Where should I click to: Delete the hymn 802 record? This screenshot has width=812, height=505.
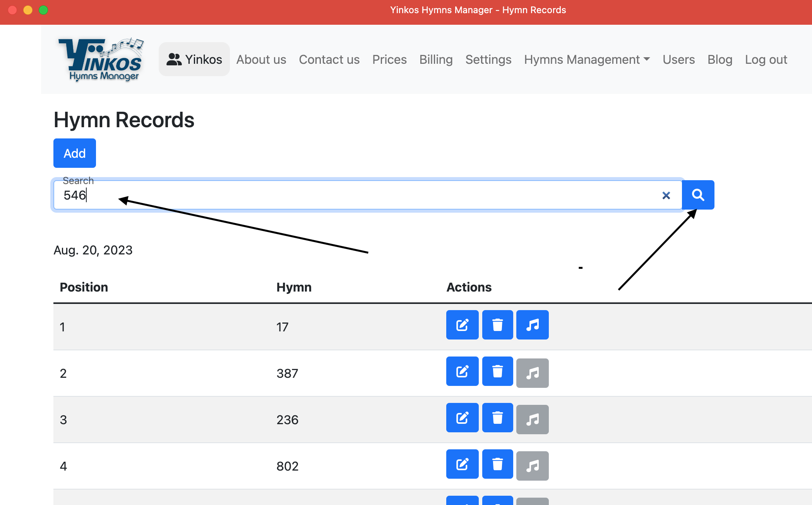pyautogui.click(x=497, y=464)
